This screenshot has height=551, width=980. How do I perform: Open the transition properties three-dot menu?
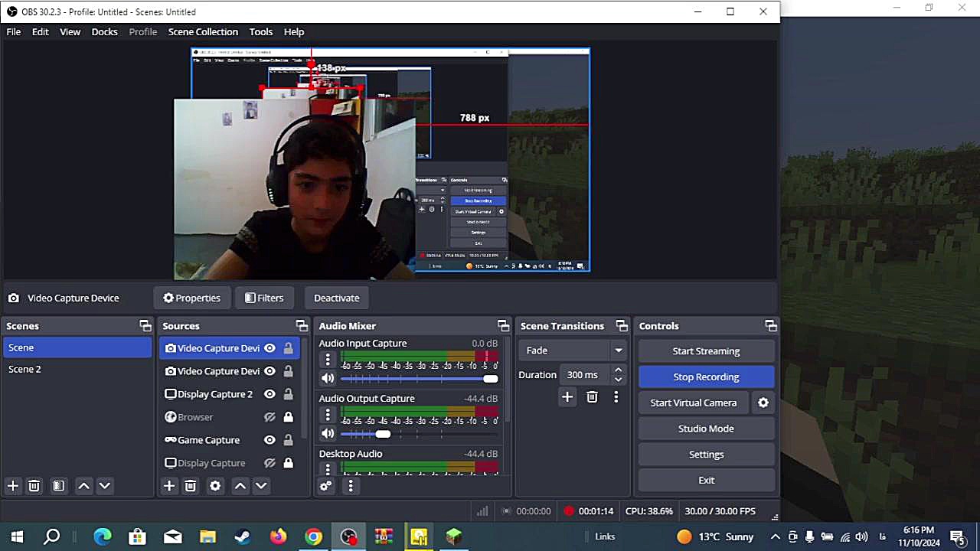[616, 396]
